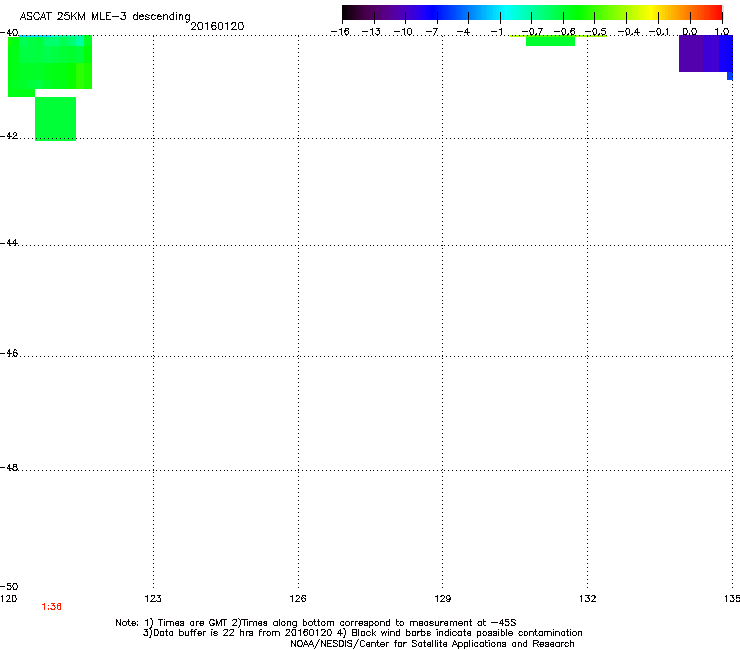The width and height of the screenshot is (740, 650).
Task: Click the latitude label -48
Action: click(x=9, y=468)
